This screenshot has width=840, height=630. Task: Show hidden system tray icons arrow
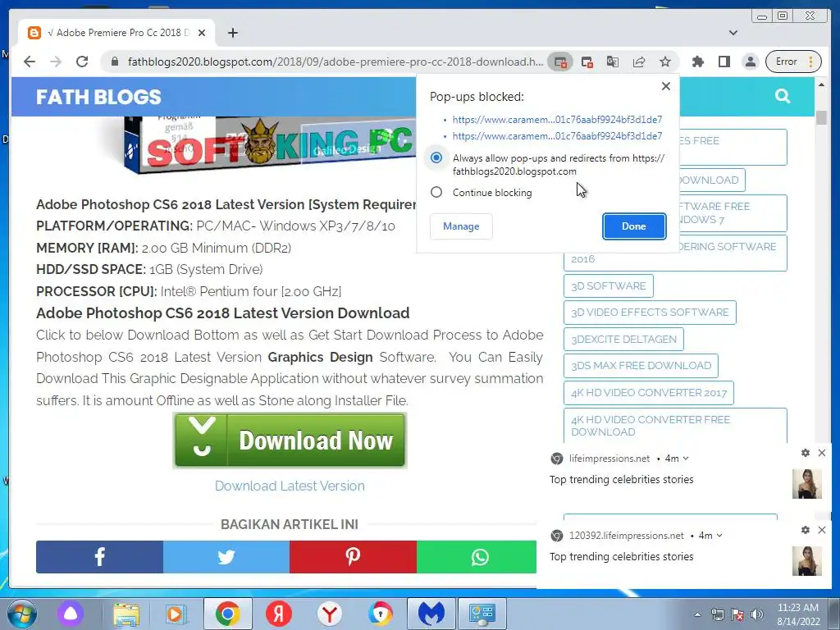(697, 614)
